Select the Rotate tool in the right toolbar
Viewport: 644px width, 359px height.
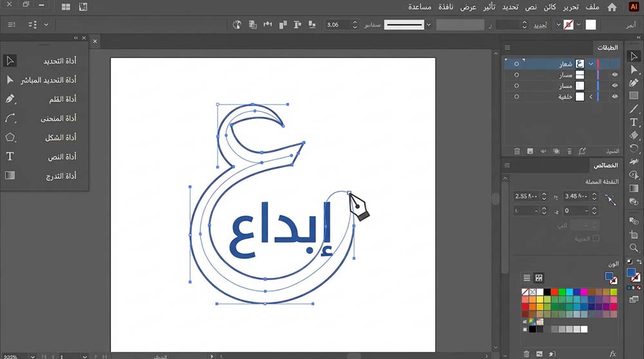(x=634, y=148)
